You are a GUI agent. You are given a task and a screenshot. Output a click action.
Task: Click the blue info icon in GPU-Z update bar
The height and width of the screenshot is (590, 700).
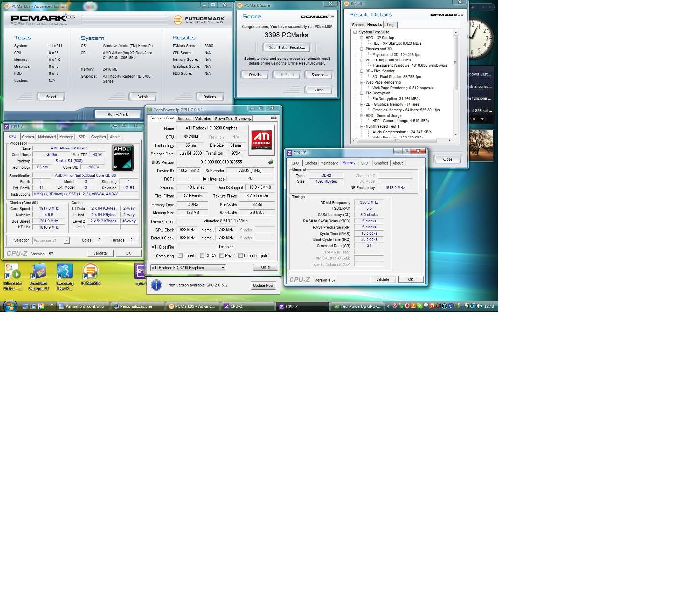point(156,285)
